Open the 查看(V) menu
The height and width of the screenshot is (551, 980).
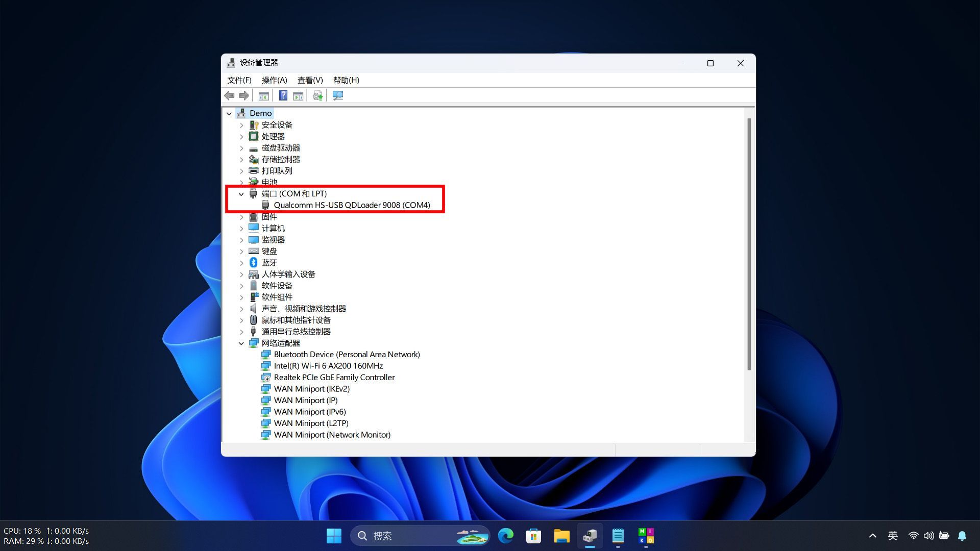click(310, 80)
